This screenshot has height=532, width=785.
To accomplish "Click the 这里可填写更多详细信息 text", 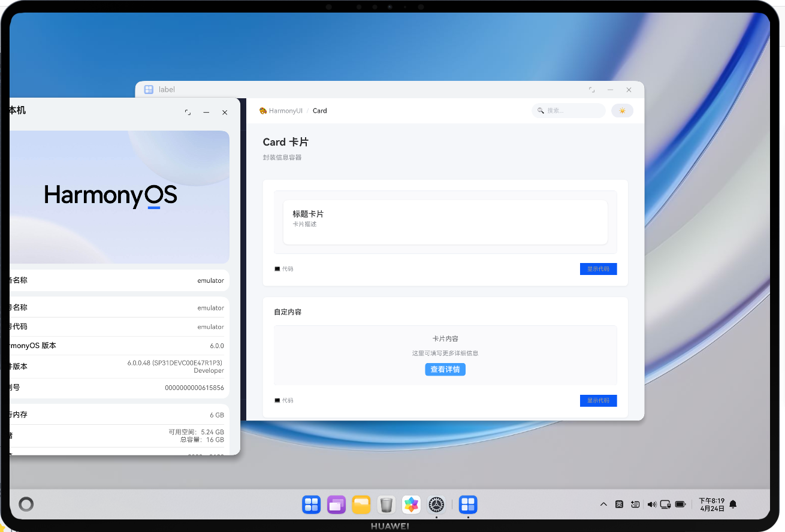I will point(445,353).
